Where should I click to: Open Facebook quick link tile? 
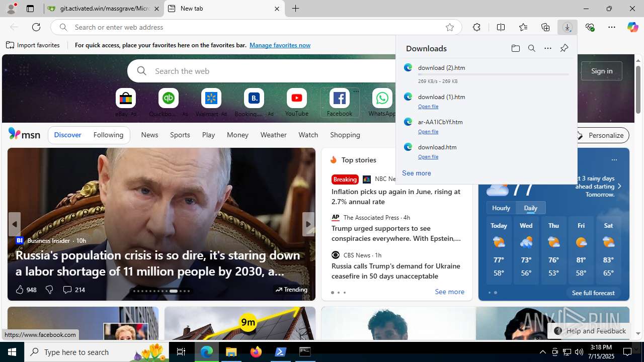coord(340,103)
